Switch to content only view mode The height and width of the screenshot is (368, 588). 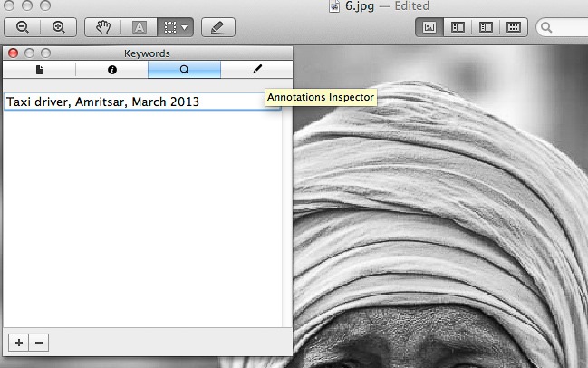430,27
